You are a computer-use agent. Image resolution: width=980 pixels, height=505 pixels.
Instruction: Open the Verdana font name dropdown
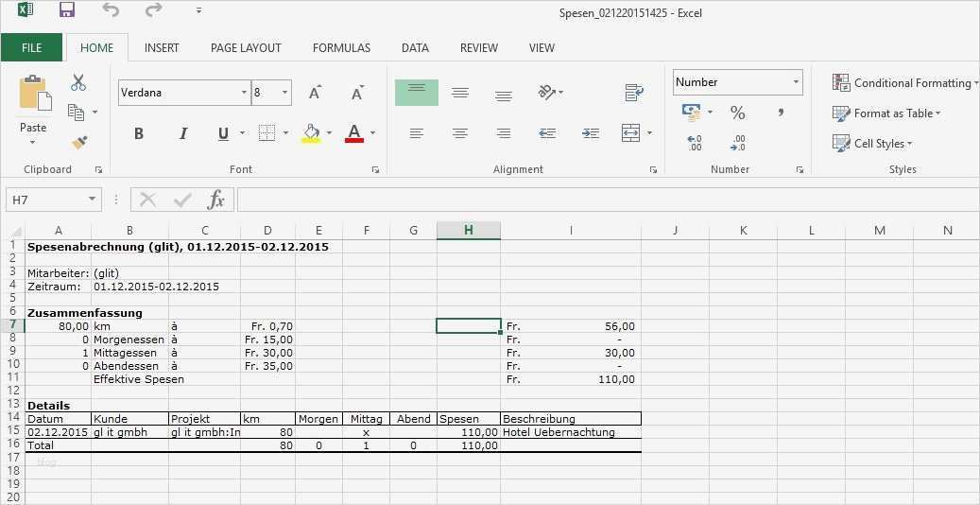[x=245, y=93]
